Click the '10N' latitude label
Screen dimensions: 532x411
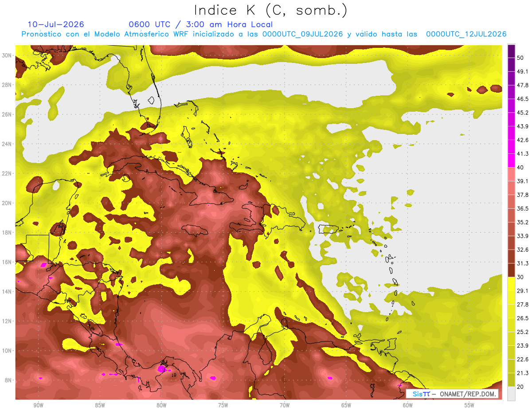[x=7, y=351]
